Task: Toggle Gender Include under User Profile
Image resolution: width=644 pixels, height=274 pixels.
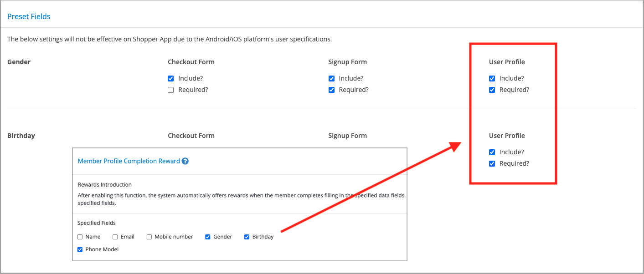Action: pos(492,78)
